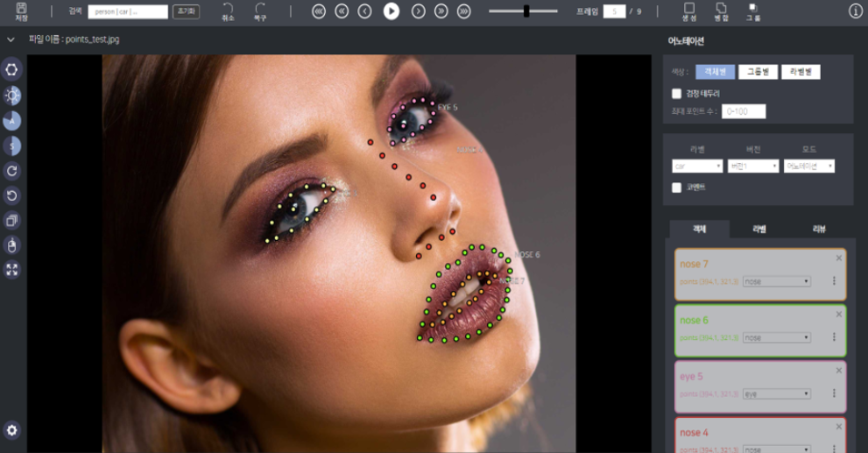868x453 pixels.
Task: Remove eye 5 object with its X
Action: click(x=839, y=371)
